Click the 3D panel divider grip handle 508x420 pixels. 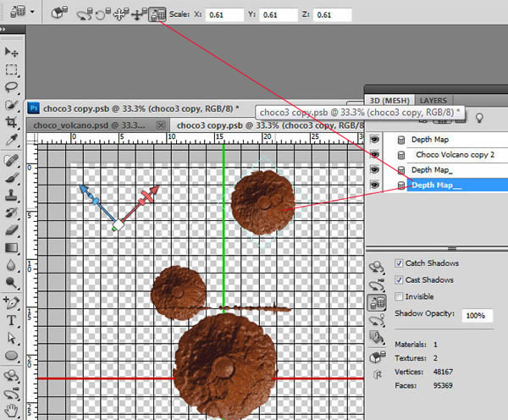[x=452, y=248]
